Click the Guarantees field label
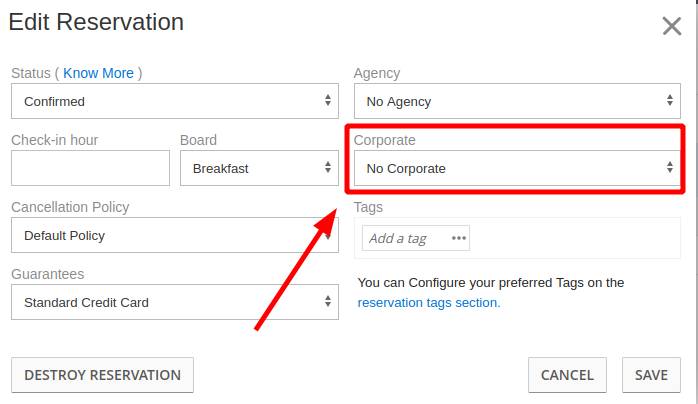Image resolution: width=698 pixels, height=404 pixels. [48, 274]
